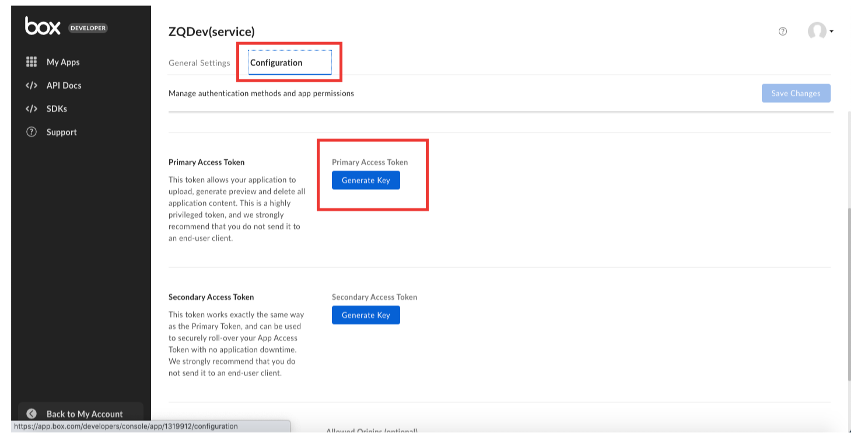Click the Secondary Access Token section heading
The image size is (868, 441).
pyautogui.click(x=211, y=297)
